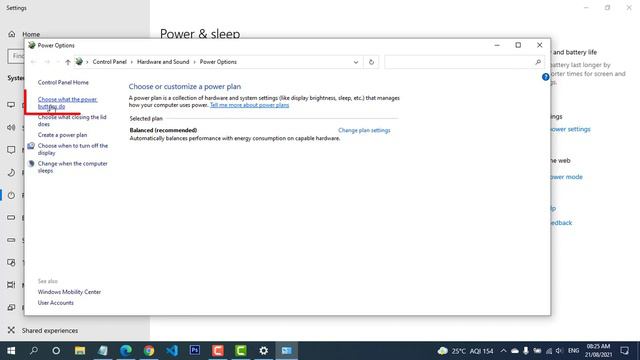Open weather widget showing 25°C
The width and height of the screenshot is (640, 360).
466,351
